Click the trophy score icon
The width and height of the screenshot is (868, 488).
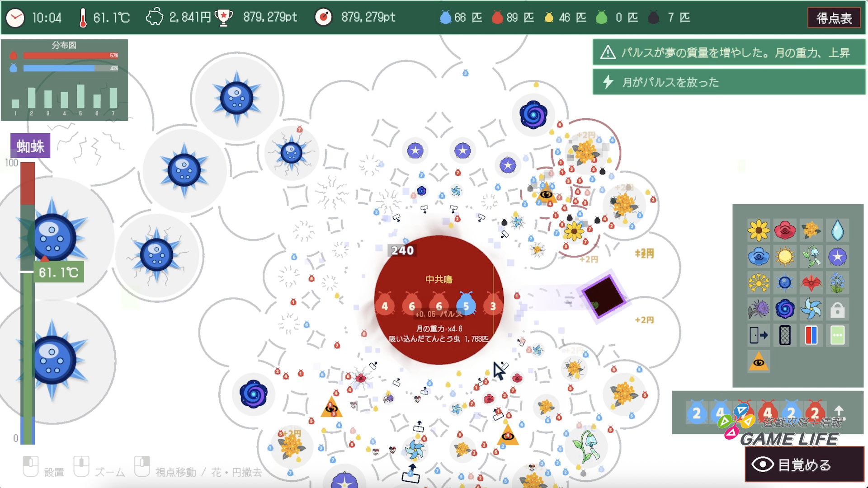point(223,18)
